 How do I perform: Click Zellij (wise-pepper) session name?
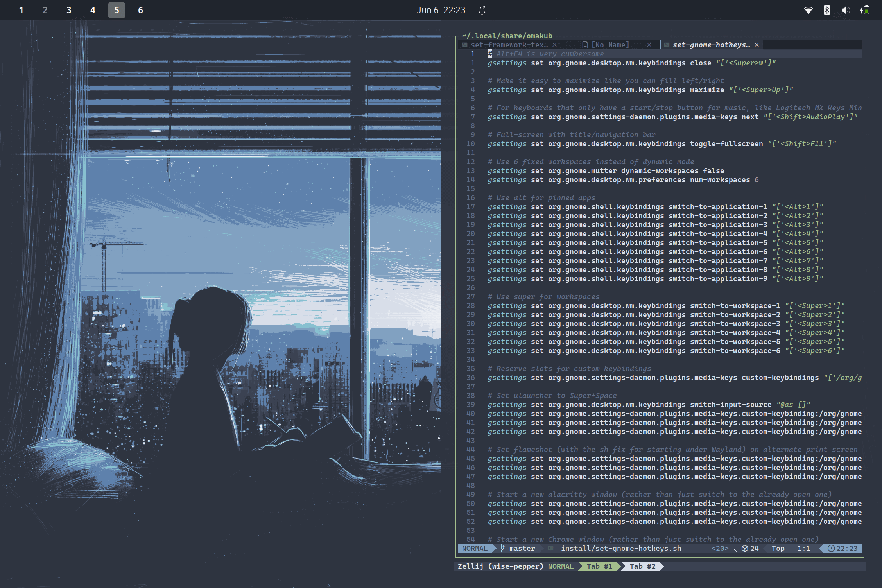coord(500,566)
